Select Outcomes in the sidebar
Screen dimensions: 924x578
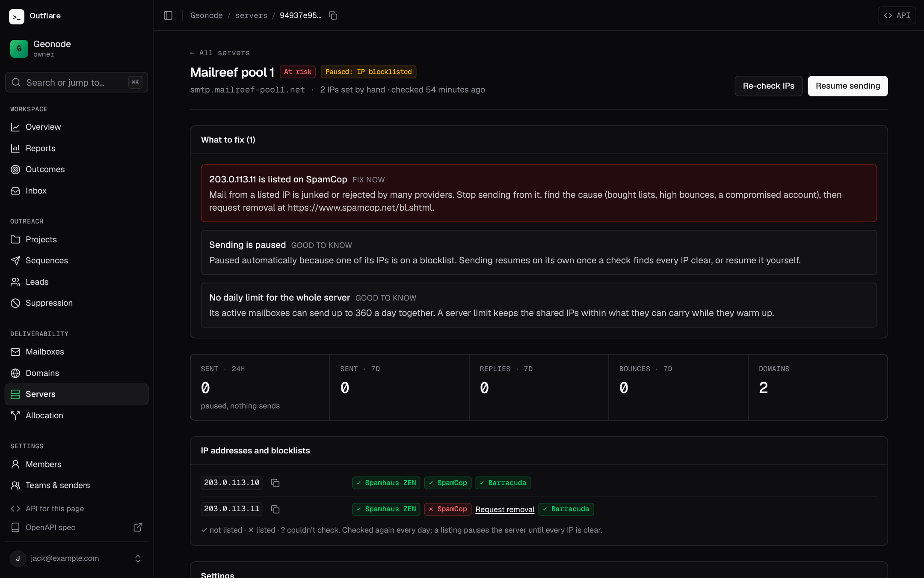pos(77,170)
